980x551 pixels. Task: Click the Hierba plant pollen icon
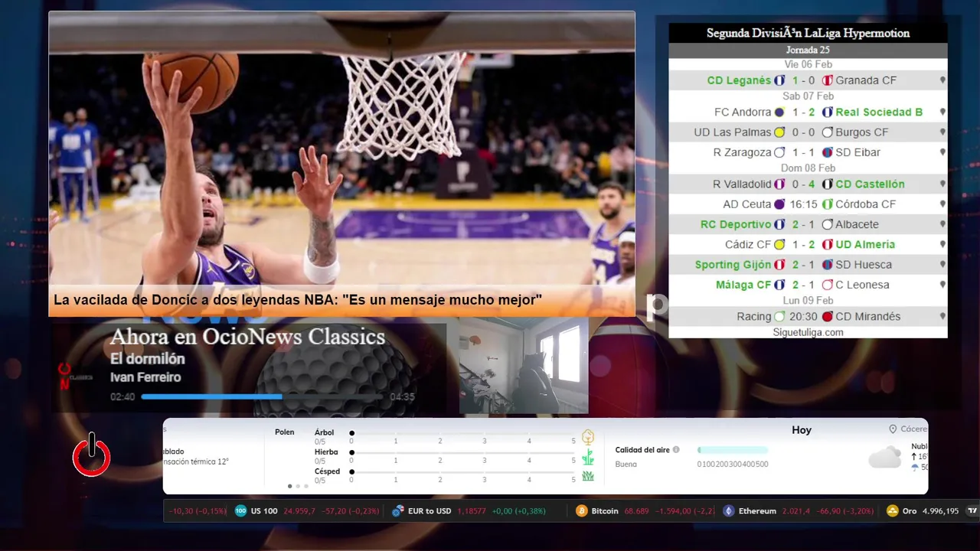tap(588, 457)
